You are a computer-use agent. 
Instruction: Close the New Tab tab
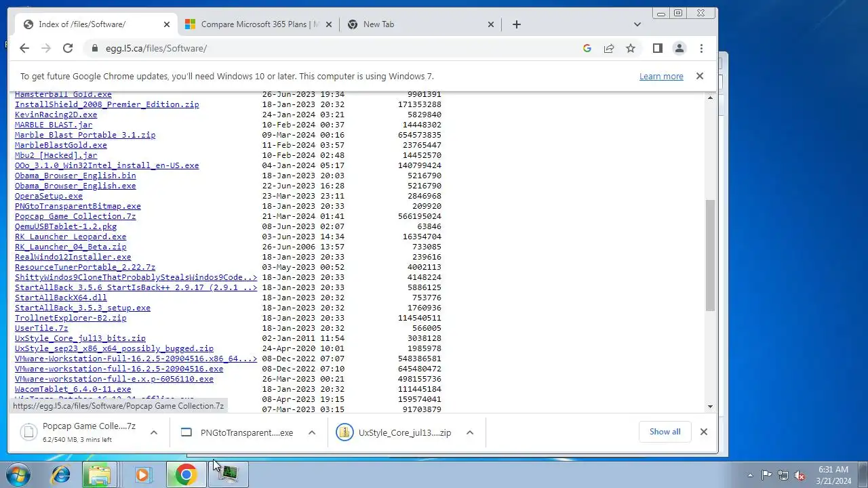click(x=491, y=24)
